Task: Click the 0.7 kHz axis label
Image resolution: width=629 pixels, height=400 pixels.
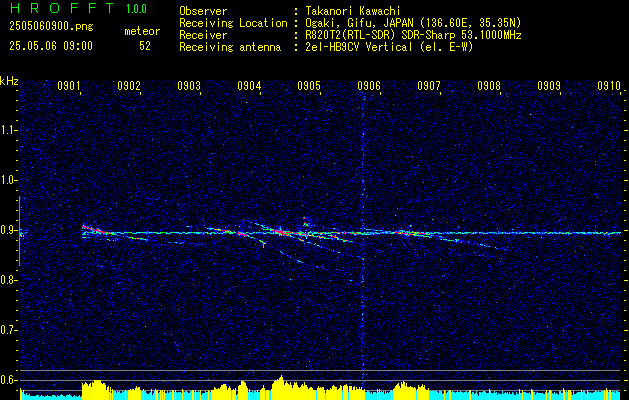Action: [x=8, y=330]
